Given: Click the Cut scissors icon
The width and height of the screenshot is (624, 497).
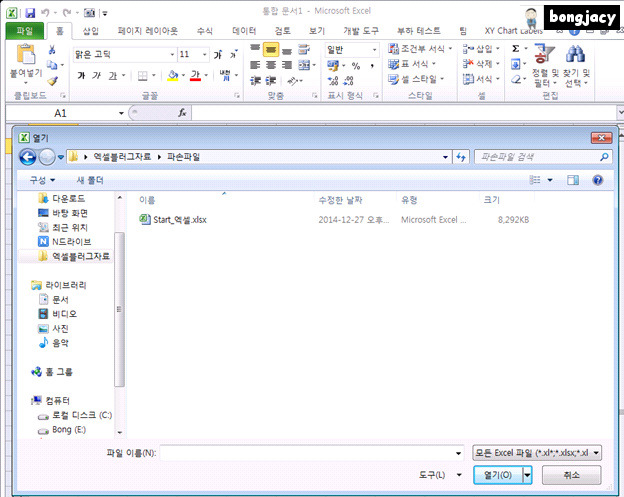Looking at the screenshot, I should [x=52, y=50].
